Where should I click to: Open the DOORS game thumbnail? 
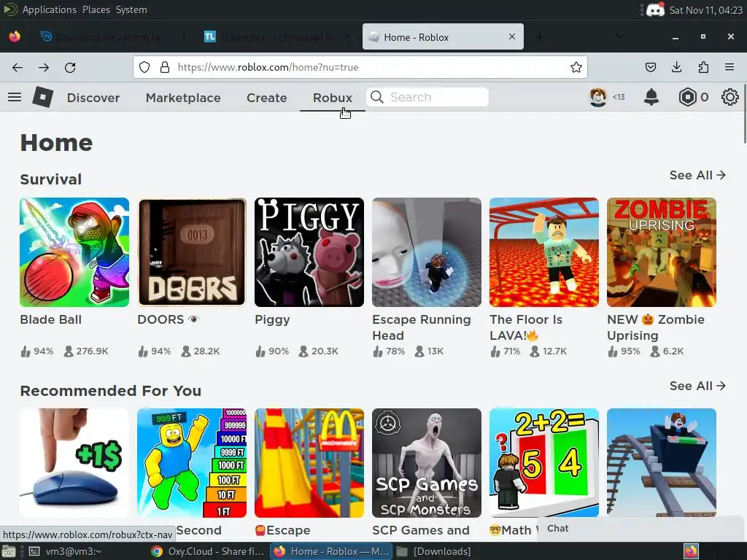point(192,252)
